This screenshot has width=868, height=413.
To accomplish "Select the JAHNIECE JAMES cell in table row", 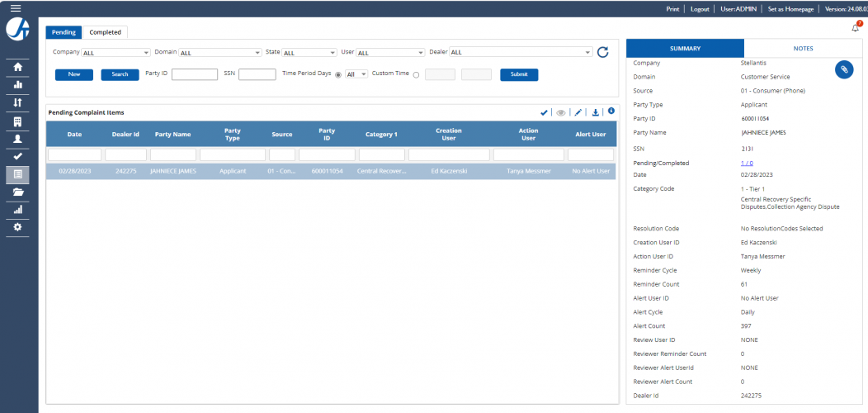I will click(x=173, y=171).
